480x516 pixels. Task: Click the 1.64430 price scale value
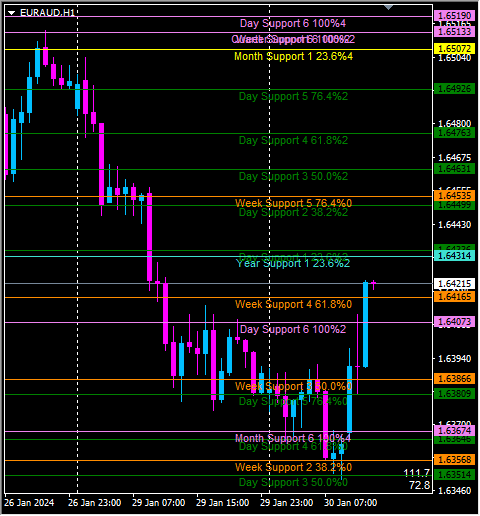pos(455,225)
